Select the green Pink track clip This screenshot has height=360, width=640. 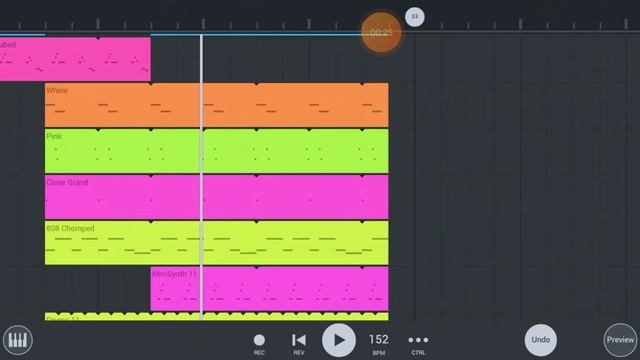(x=217, y=151)
